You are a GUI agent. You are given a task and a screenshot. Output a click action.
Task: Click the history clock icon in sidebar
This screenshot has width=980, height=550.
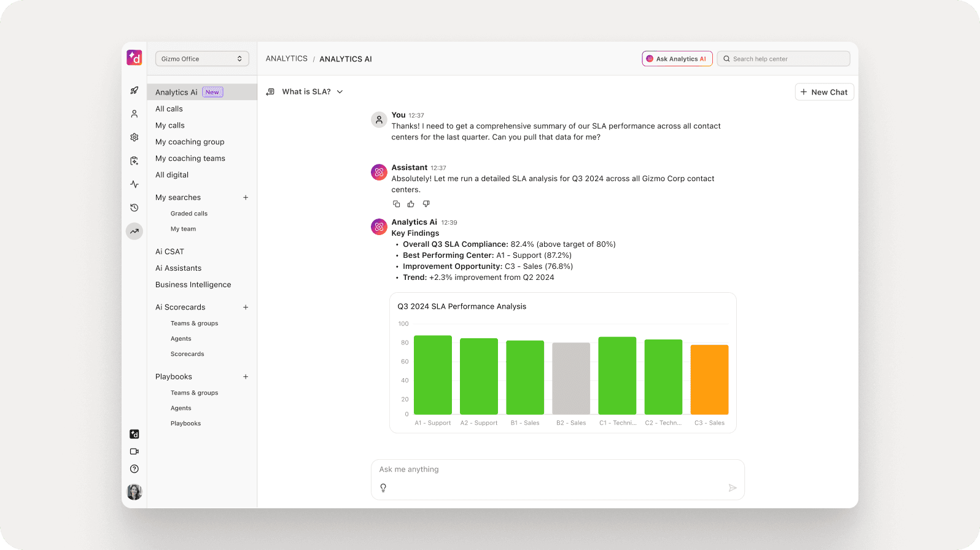(x=134, y=208)
